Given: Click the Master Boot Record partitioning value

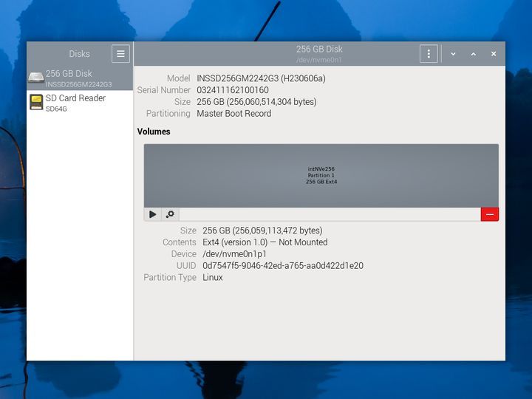Looking at the screenshot, I should coord(234,114).
